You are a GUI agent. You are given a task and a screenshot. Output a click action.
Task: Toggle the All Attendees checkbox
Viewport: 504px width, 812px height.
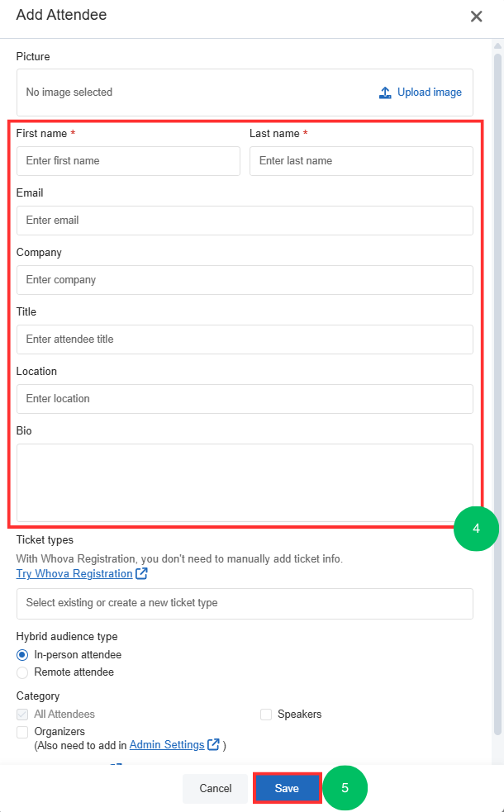(22, 715)
